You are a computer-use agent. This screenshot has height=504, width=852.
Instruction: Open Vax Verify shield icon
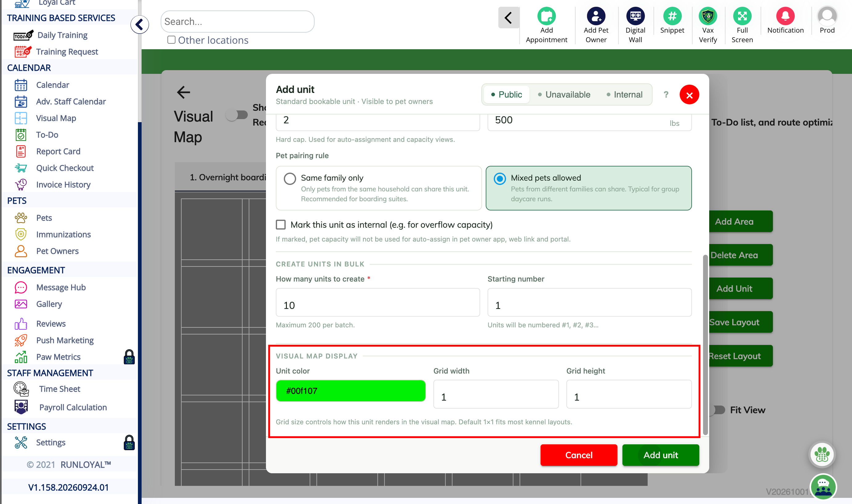tap(708, 16)
